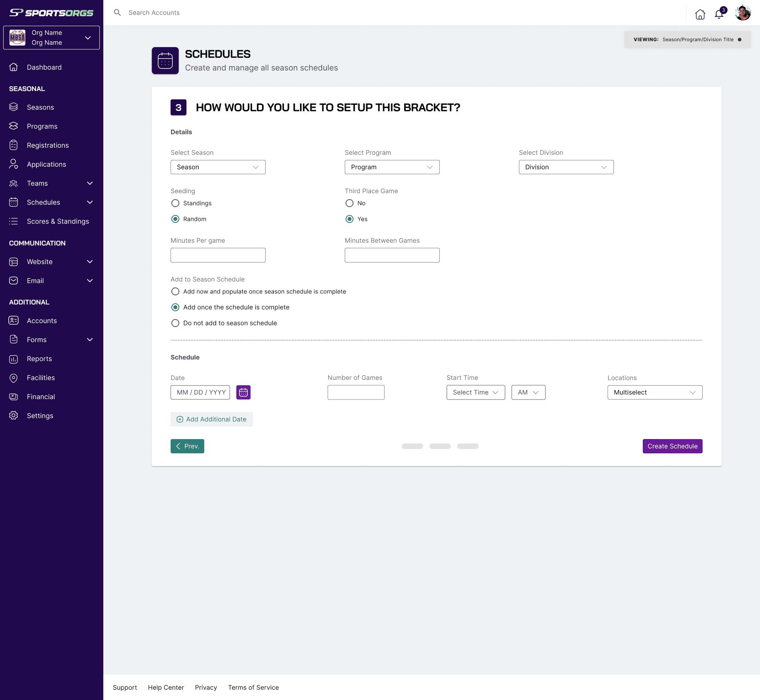Open Scores & Standings menu item
760x700 pixels.
[x=58, y=221]
